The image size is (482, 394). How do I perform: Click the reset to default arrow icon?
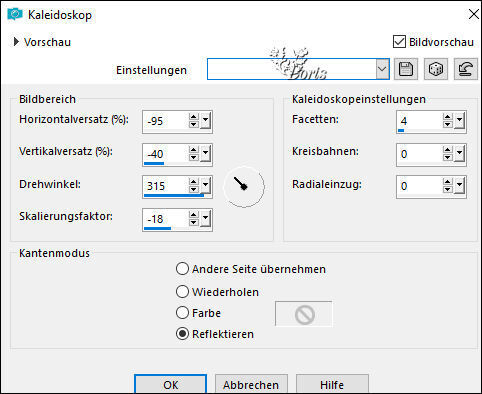[x=466, y=69]
